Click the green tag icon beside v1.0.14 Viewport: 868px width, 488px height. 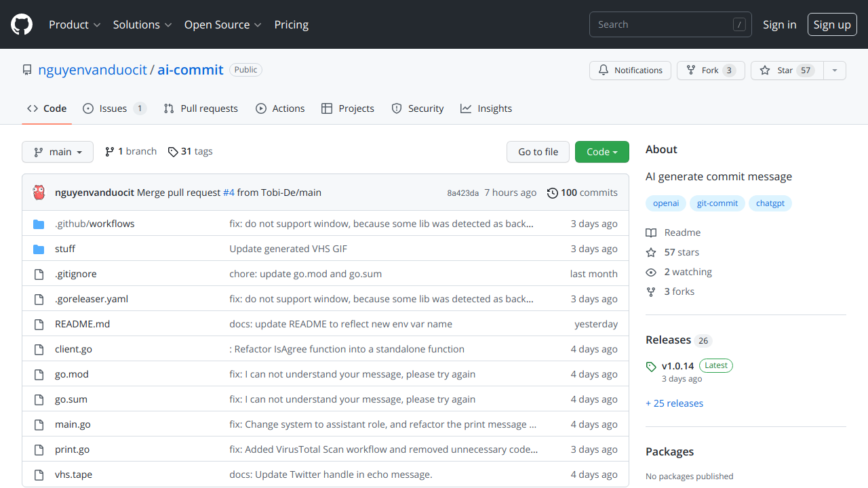(x=651, y=367)
